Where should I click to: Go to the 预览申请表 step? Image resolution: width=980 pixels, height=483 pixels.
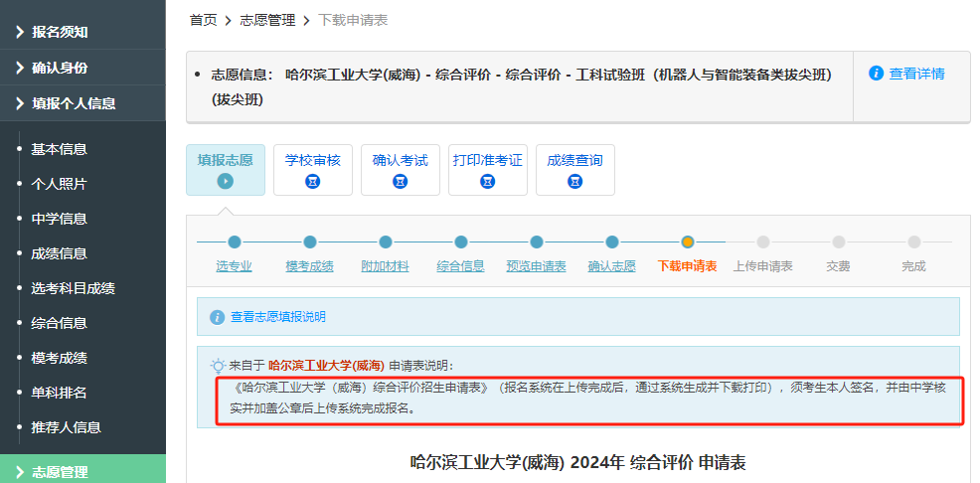coord(537,266)
